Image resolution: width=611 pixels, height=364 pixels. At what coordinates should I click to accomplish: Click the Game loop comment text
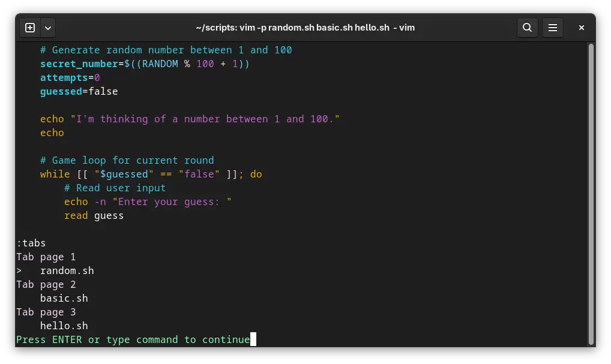tap(126, 160)
